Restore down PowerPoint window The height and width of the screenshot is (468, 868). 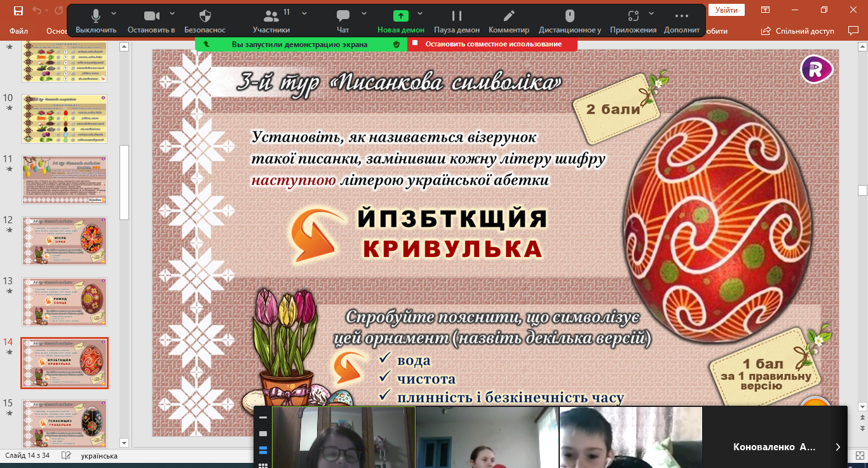(x=824, y=10)
